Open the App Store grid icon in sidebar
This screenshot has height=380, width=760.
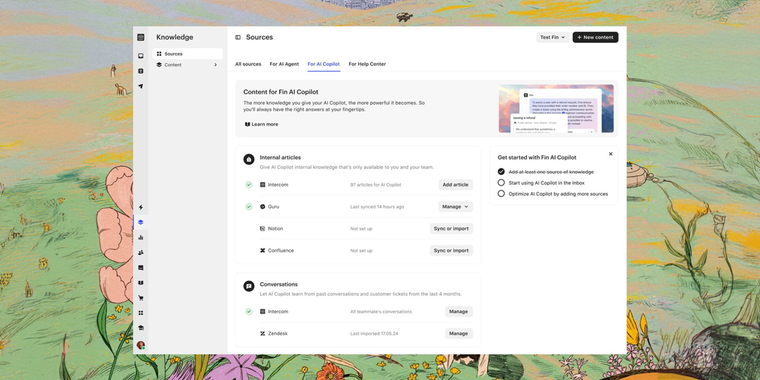click(141, 313)
